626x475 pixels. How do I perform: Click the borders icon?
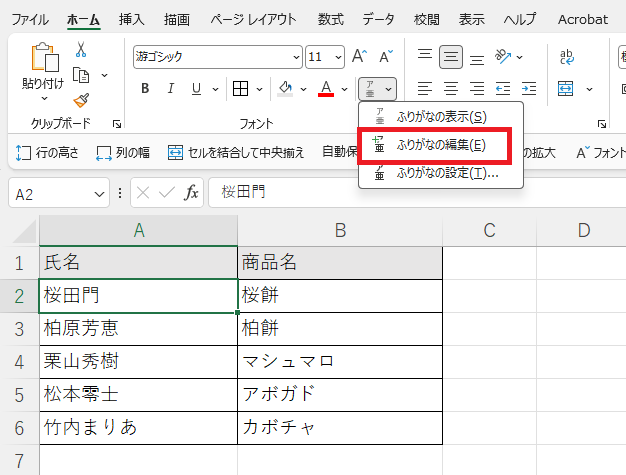coord(241,89)
